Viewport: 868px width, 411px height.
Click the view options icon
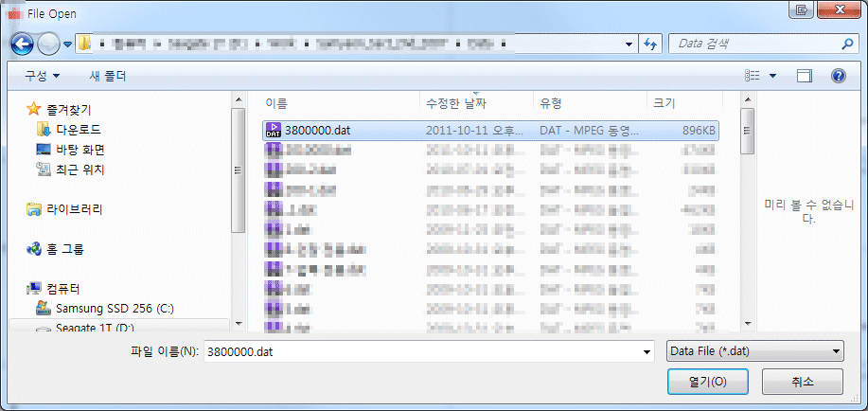[x=753, y=76]
